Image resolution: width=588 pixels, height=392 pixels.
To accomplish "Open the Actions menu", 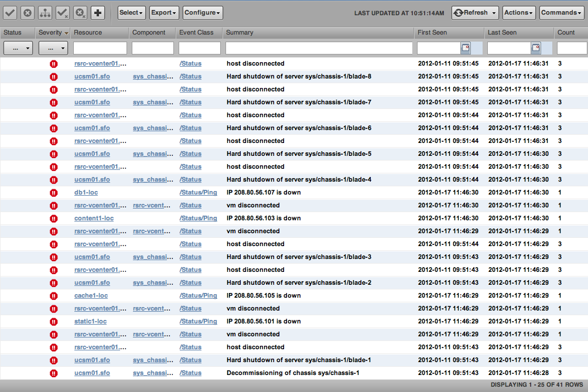I will coord(519,12).
